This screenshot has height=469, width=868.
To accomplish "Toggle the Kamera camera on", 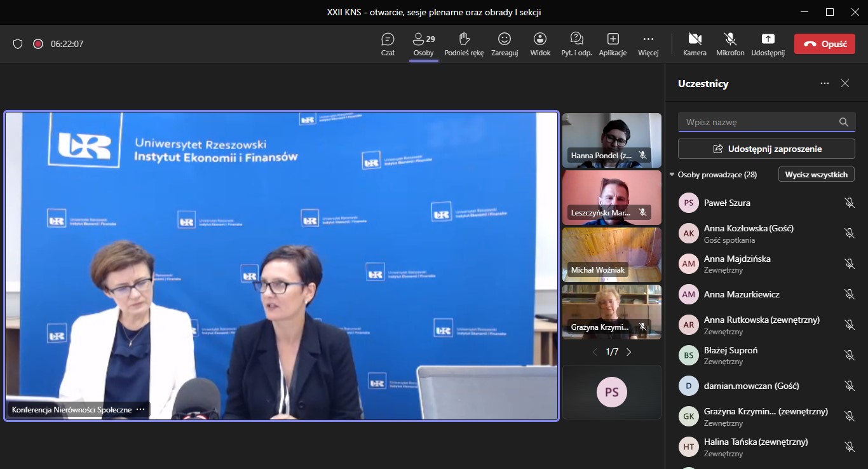I will coord(695,44).
